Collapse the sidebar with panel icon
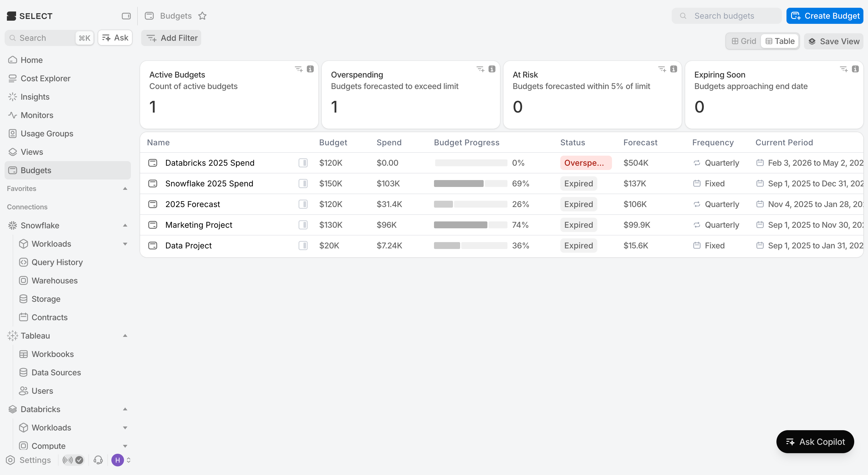Viewport: 868px width, 475px height. pos(126,16)
